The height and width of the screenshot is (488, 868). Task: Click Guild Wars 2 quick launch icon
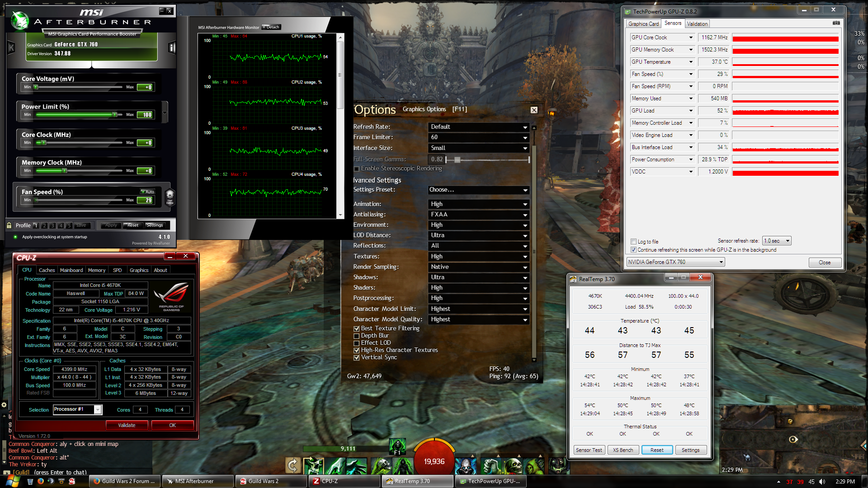click(x=72, y=481)
